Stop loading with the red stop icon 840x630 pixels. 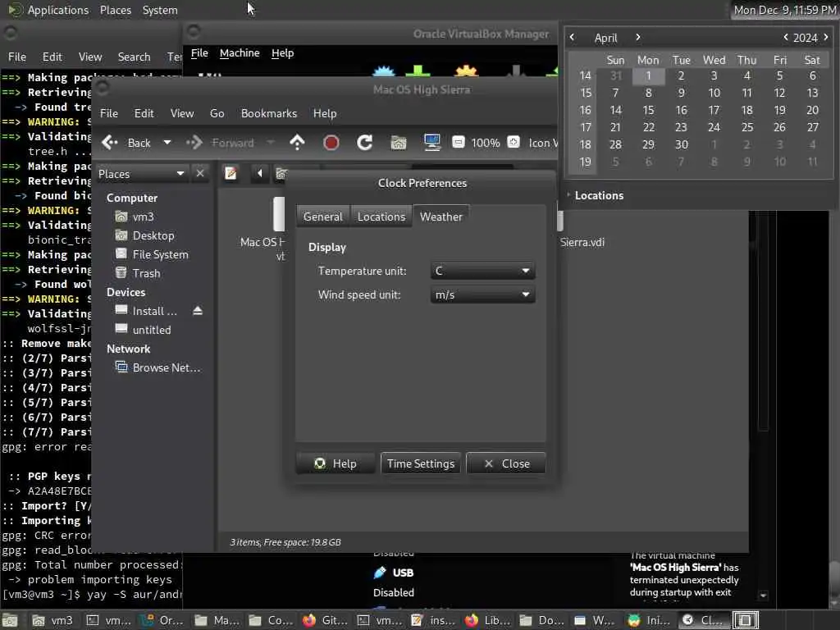(331, 143)
